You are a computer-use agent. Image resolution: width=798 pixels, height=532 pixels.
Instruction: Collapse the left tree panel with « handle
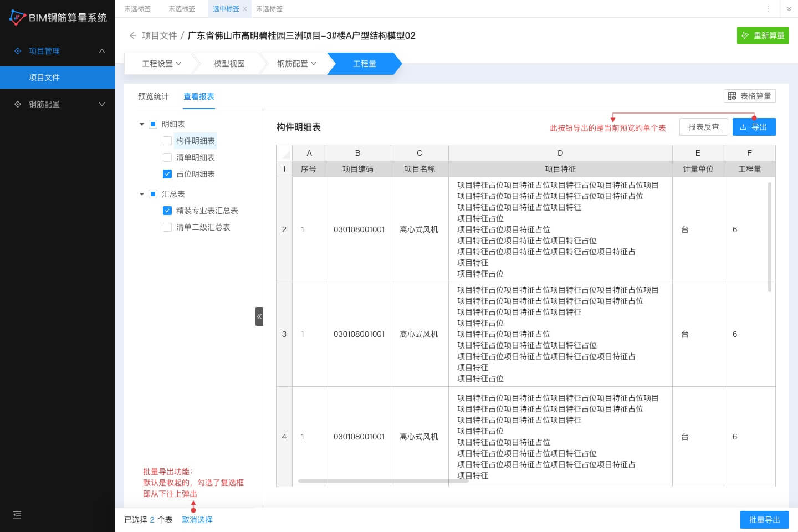click(259, 316)
